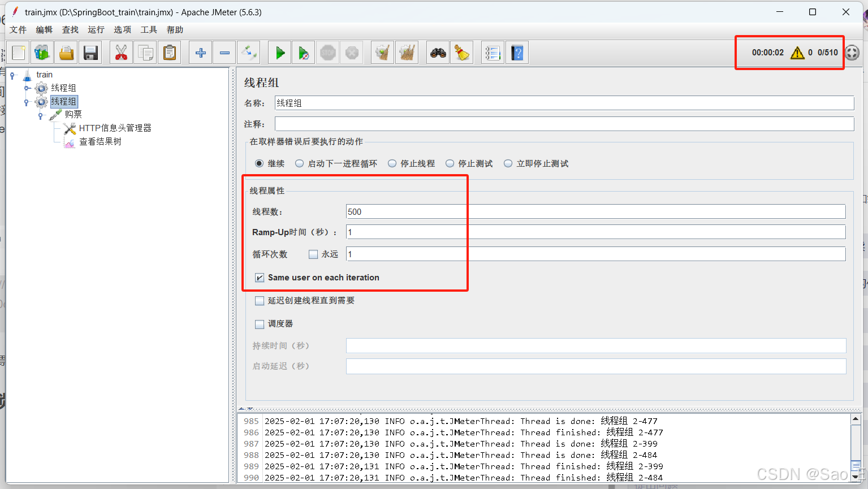
Task: Start the test with green play icon
Action: click(x=279, y=53)
